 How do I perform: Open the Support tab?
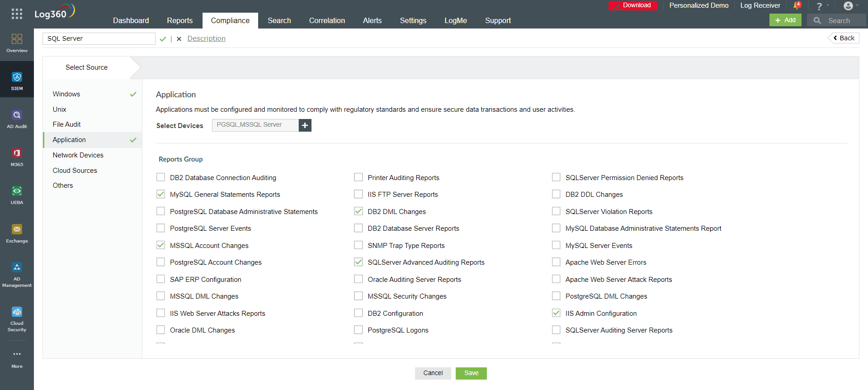coord(498,20)
